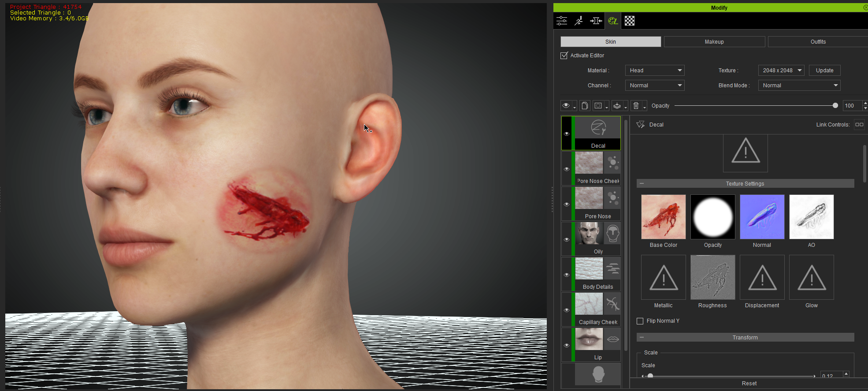Open the Channel dropdown showing Normal
The width and height of the screenshot is (868, 391).
[x=655, y=86]
